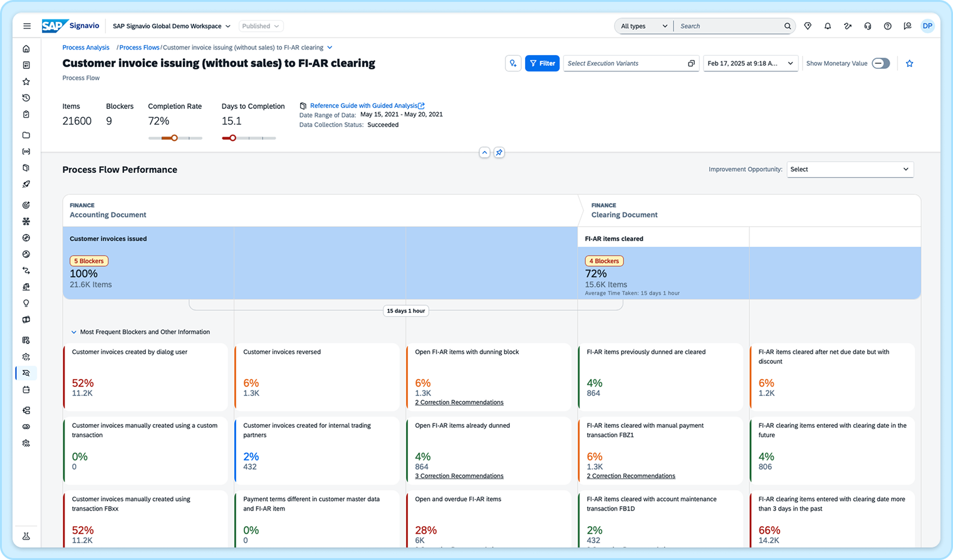
Task: Click the 5 Blockers badge
Action: 89,261
